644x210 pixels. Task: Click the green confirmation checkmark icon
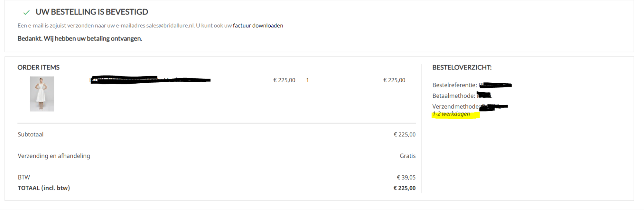[x=26, y=13]
